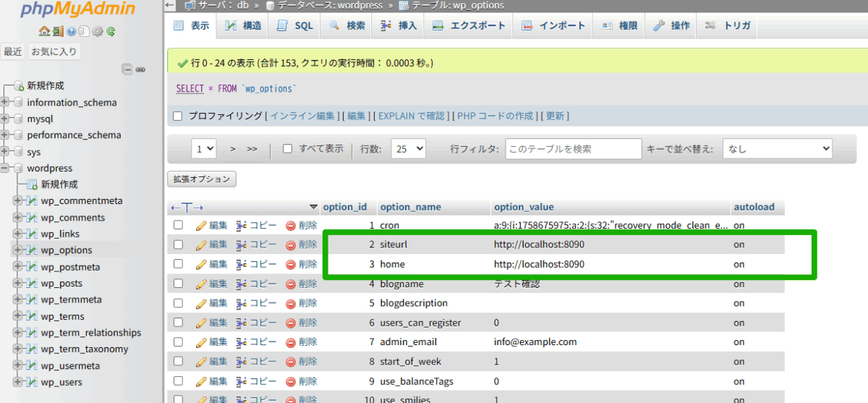868x403 pixels.
Task: Click the collapse all tree icon
Action: [127, 70]
